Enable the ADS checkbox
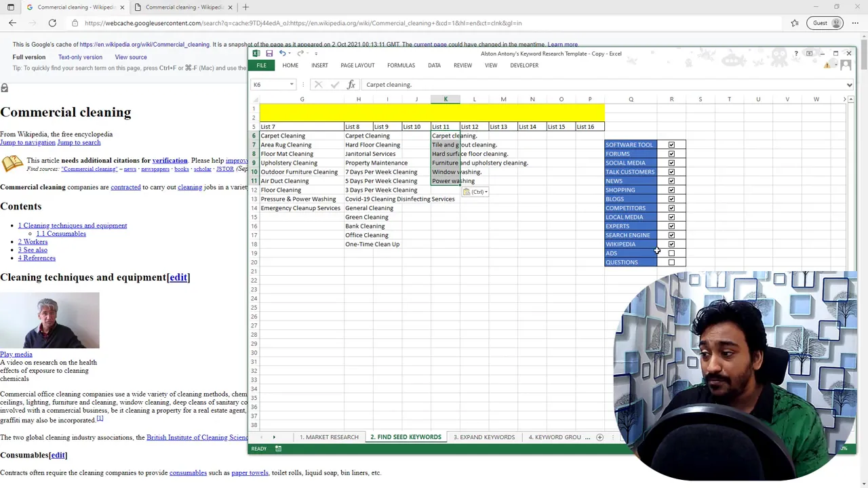Image resolution: width=868 pixels, height=488 pixels. tap(671, 253)
